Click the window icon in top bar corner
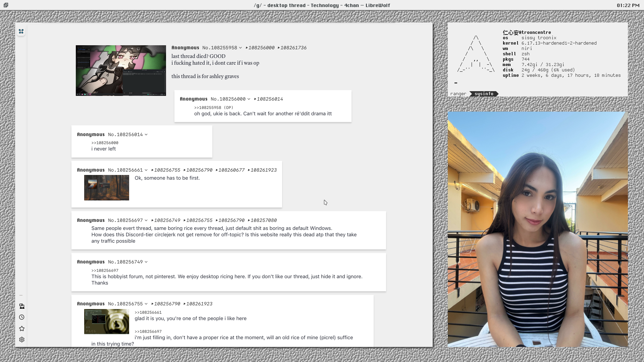Viewport: 644px width, 362px height. [6, 5]
